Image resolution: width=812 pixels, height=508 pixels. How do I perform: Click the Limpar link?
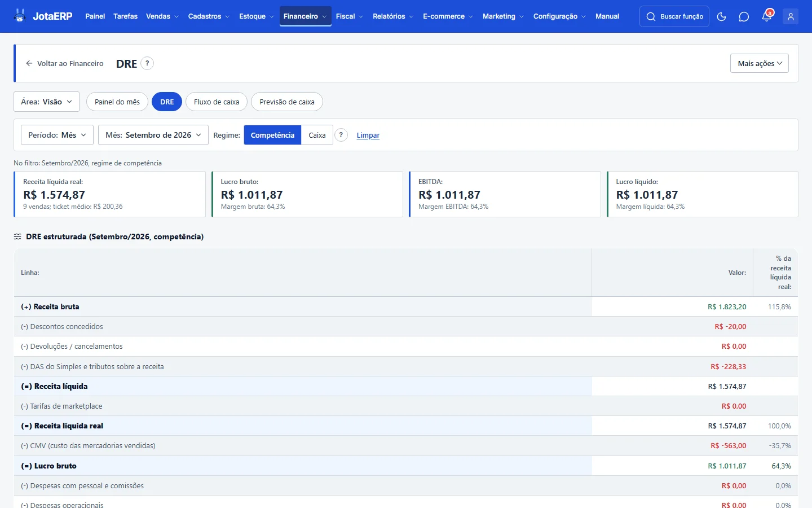pos(368,135)
